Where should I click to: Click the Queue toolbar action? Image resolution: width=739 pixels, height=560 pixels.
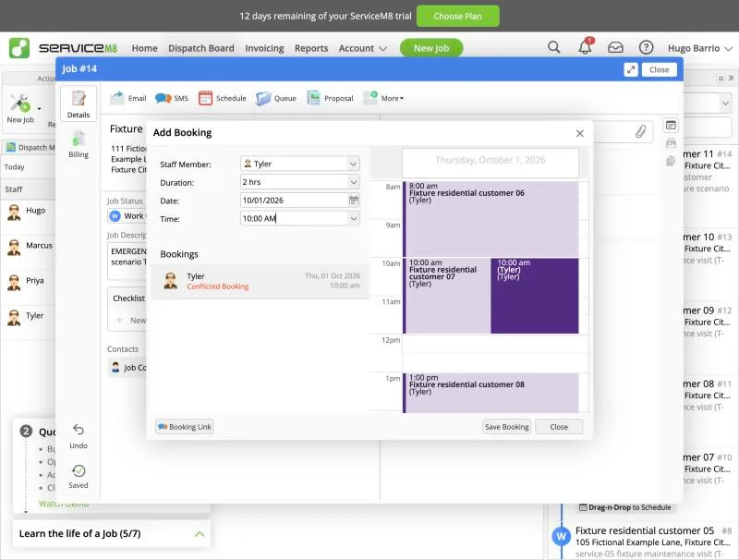click(276, 98)
